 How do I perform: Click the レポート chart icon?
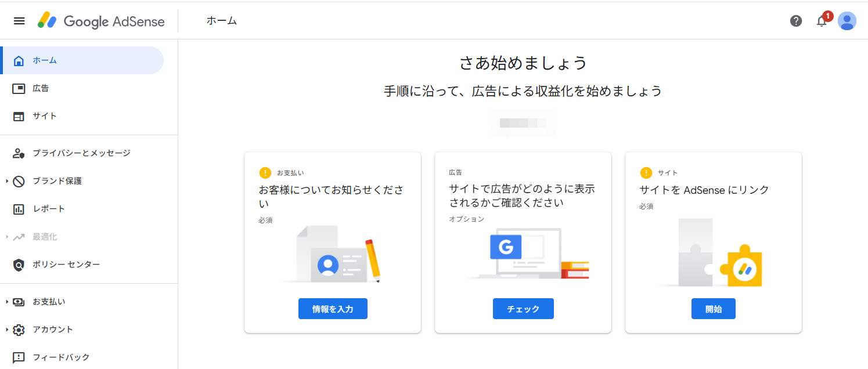pos(19,209)
